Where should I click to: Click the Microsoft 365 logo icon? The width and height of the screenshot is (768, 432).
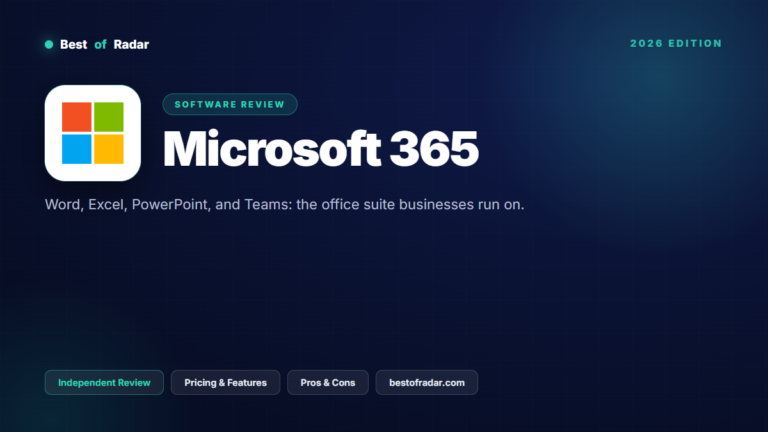pos(93,133)
